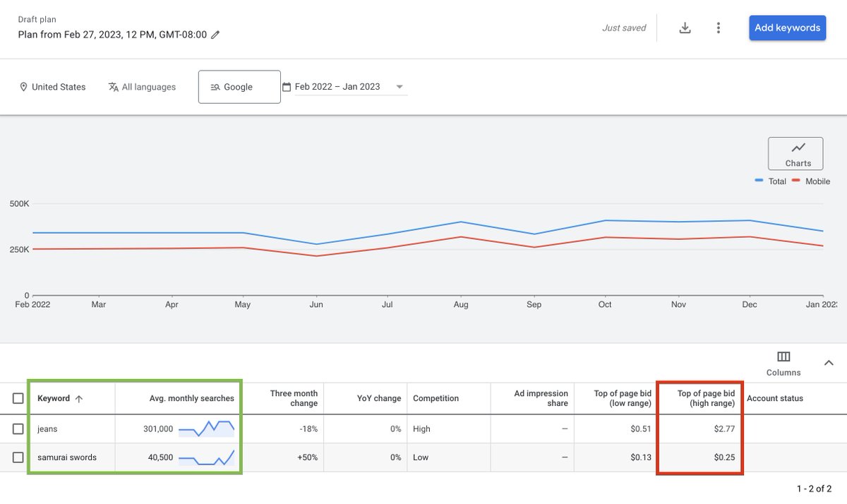847x504 pixels.
Task: Collapse the chart panel with chevron
Action: coord(829,363)
